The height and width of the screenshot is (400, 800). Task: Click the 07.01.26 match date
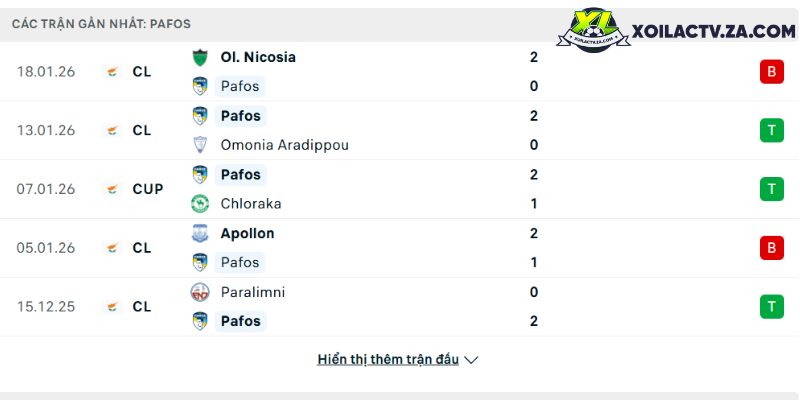point(46,189)
